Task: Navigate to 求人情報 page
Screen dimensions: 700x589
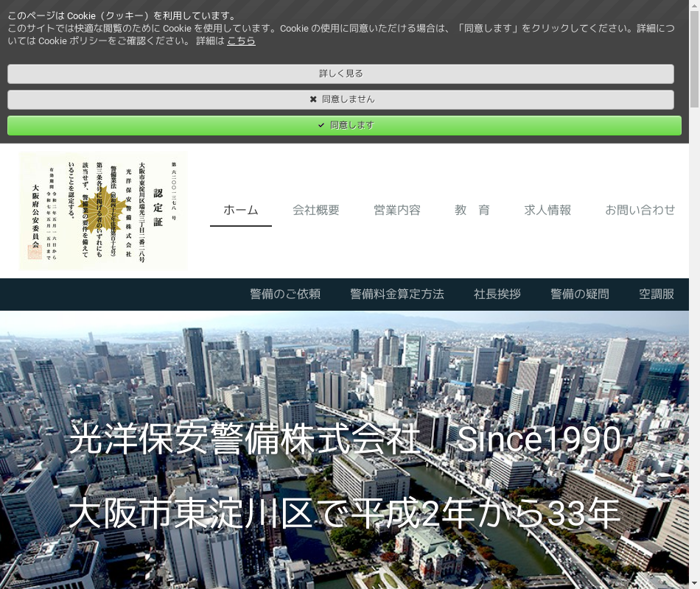Action: 547,210
